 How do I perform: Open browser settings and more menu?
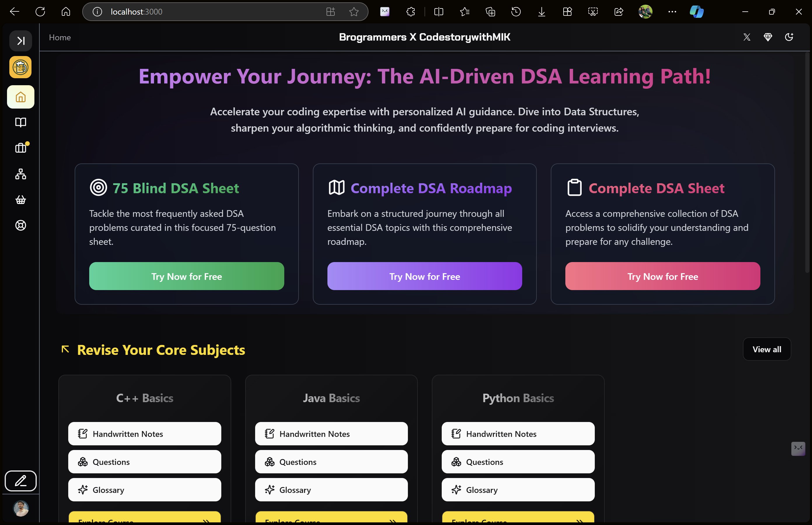tap(672, 12)
